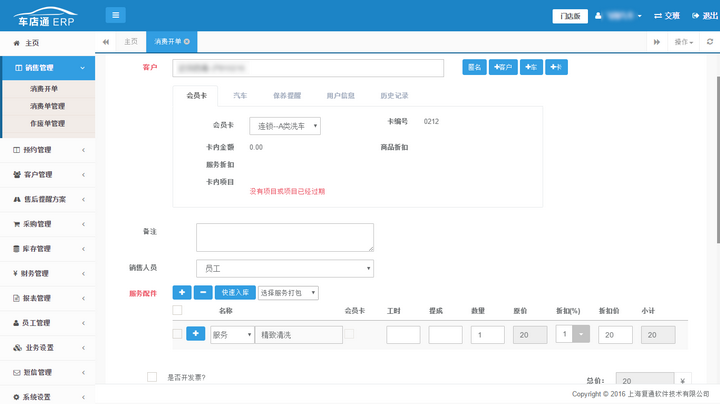Tick the 是否开发票 checkbox

(152, 377)
